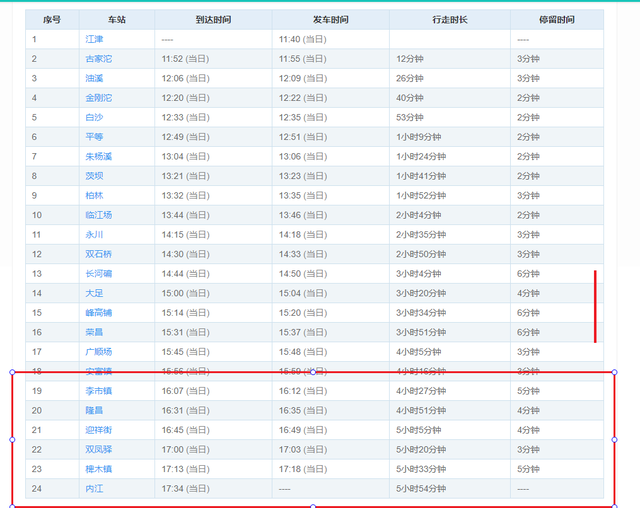Open the 双凤驿 station link
640x508 pixels.
coord(98,450)
